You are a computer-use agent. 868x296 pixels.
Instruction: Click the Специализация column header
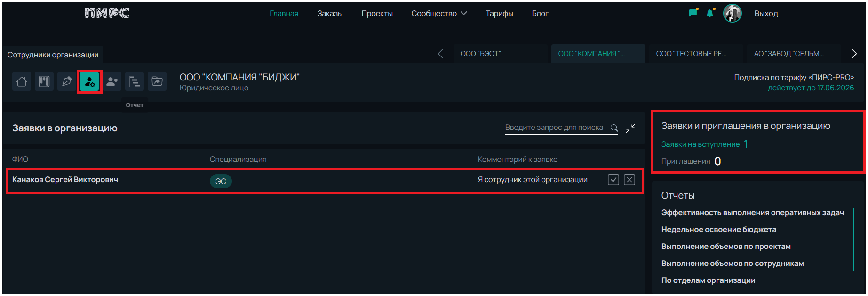click(238, 160)
